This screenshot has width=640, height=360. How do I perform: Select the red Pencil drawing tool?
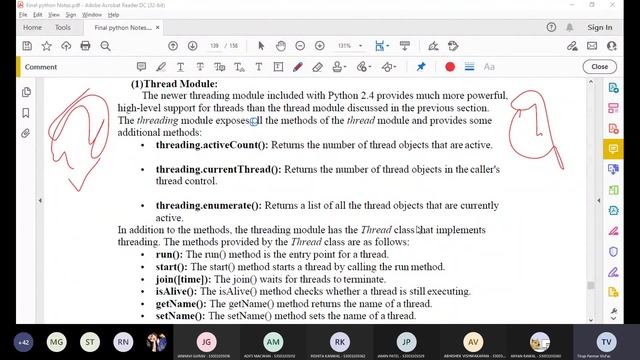tap(298, 67)
